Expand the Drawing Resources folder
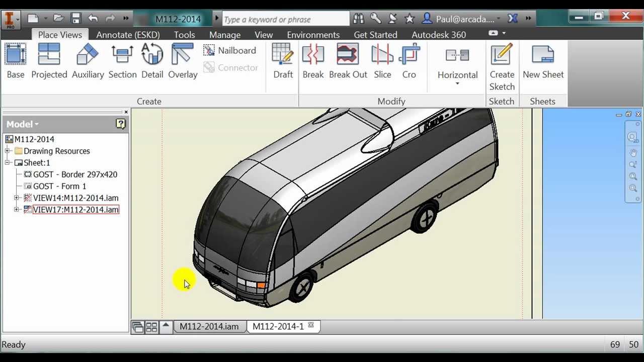This screenshot has height=362, width=644. point(8,151)
